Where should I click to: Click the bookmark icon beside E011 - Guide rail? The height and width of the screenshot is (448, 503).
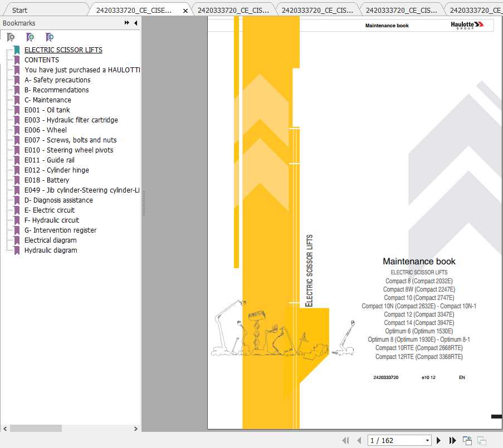(x=17, y=160)
